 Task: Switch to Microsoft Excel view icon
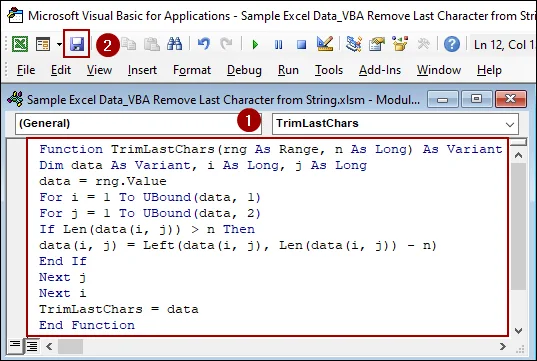tap(20, 44)
